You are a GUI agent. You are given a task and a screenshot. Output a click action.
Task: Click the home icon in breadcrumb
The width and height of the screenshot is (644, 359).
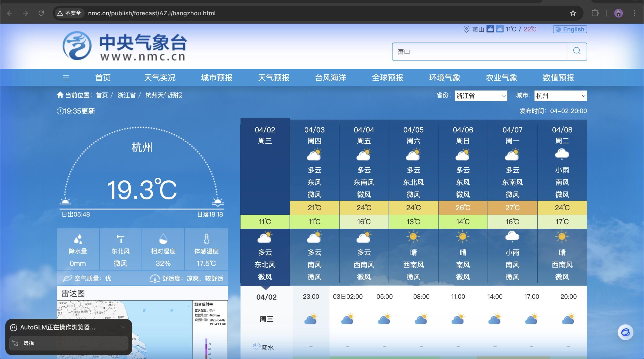(x=60, y=95)
